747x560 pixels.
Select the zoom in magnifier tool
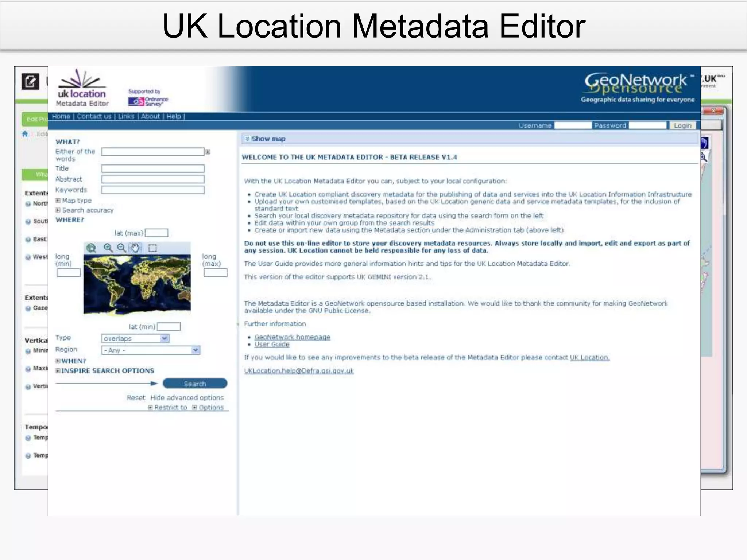[x=108, y=248]
